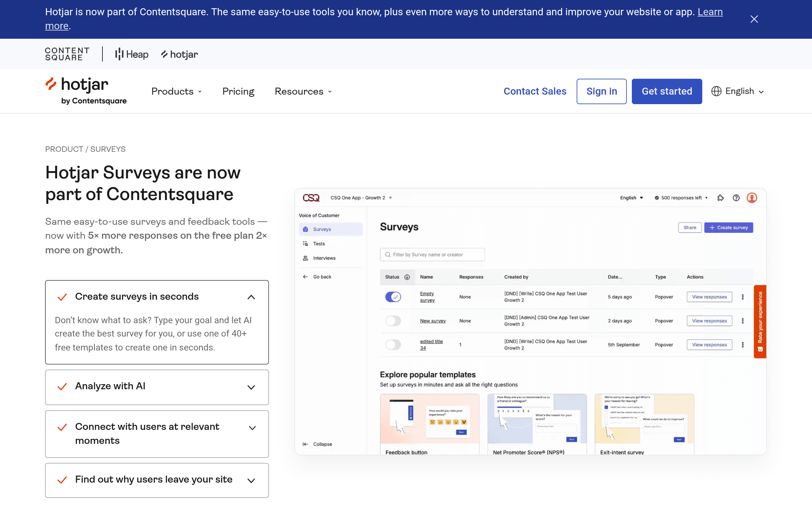Click the Go back arrow icon
This screenshot has height=508, width=812.
(x=305, y=277)
